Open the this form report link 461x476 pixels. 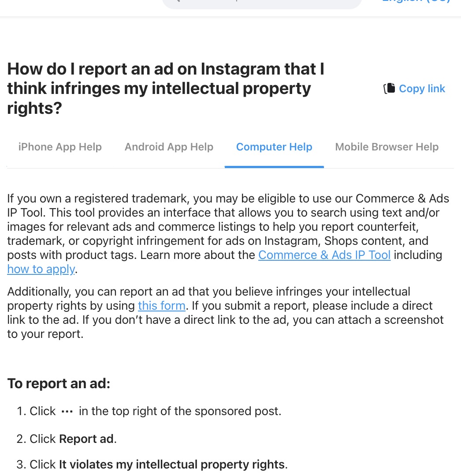point(162,306)
